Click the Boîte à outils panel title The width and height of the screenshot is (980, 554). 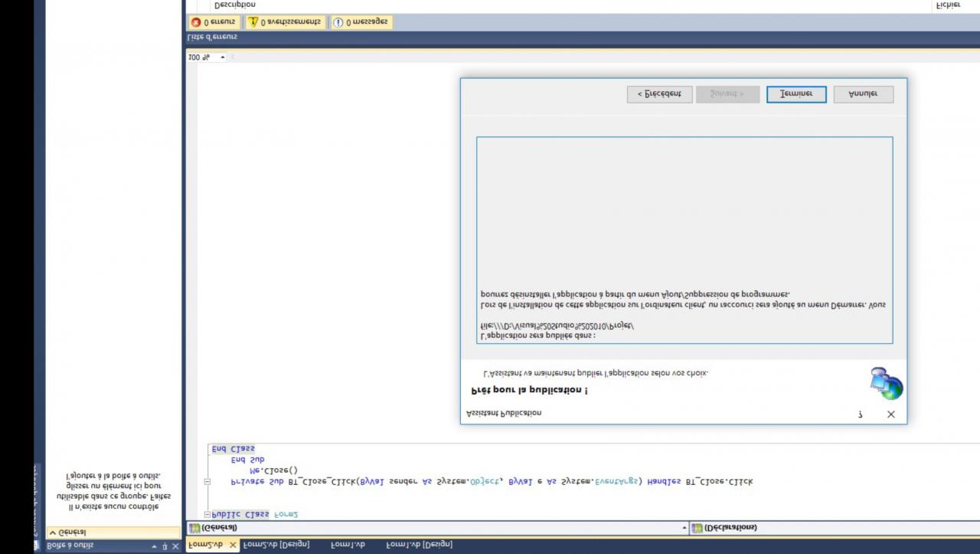70,546
